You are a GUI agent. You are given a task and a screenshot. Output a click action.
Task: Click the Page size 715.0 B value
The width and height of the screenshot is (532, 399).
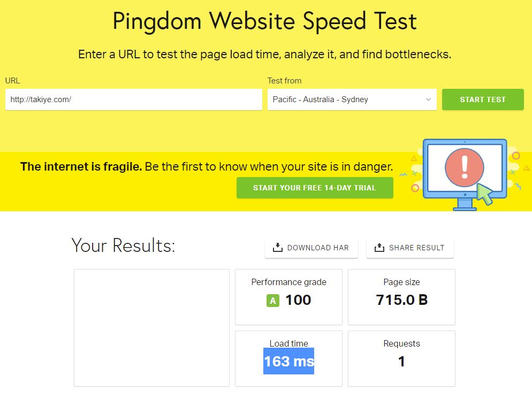(402, 300)
